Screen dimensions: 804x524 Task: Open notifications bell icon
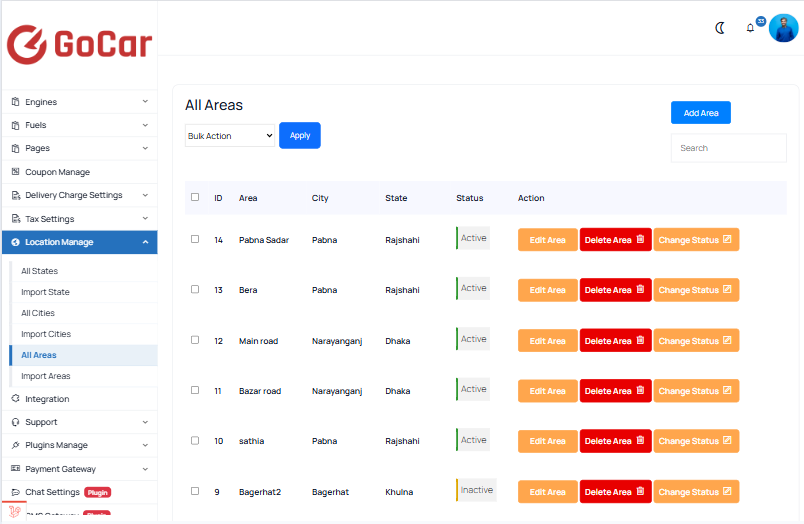click(x=750, y=28)
